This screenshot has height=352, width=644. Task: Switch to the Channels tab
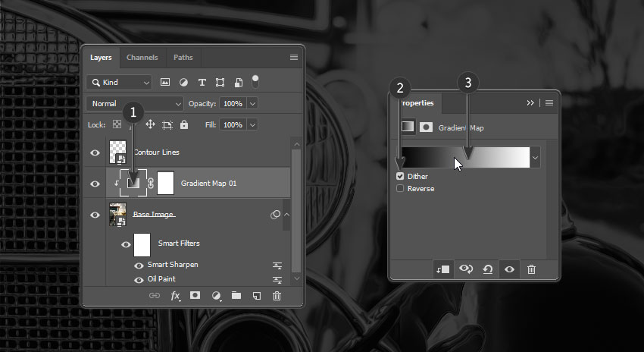coord(142,58)
